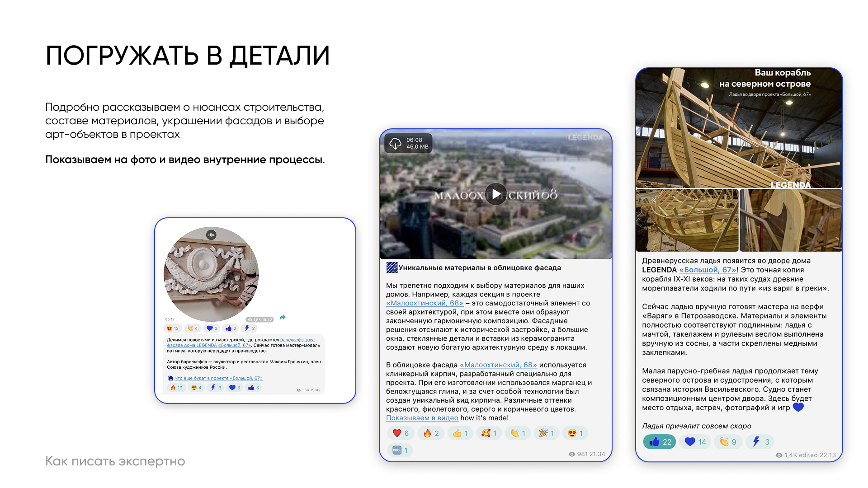Tap the blue heart reaction with count 14
The height and width of the screenshot is (488, 868).
point(695,442)
